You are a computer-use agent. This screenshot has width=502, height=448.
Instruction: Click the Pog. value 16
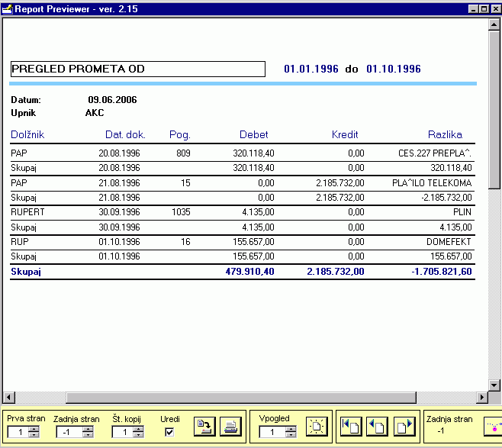click(185, 242)
